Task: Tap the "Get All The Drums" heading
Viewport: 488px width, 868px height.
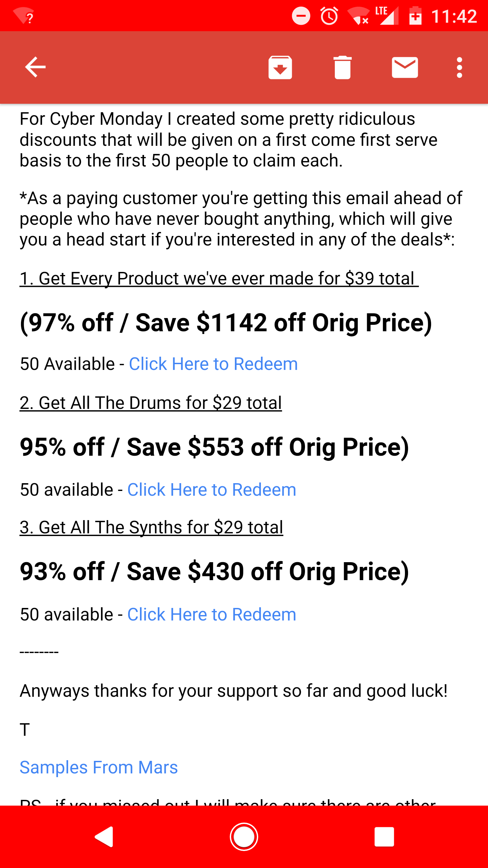Action: [x=151, y=403]
